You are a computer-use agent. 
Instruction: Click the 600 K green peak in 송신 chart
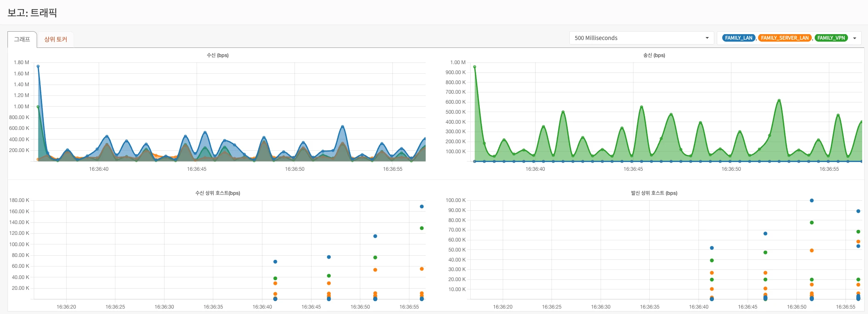click(x=778, y=100)
